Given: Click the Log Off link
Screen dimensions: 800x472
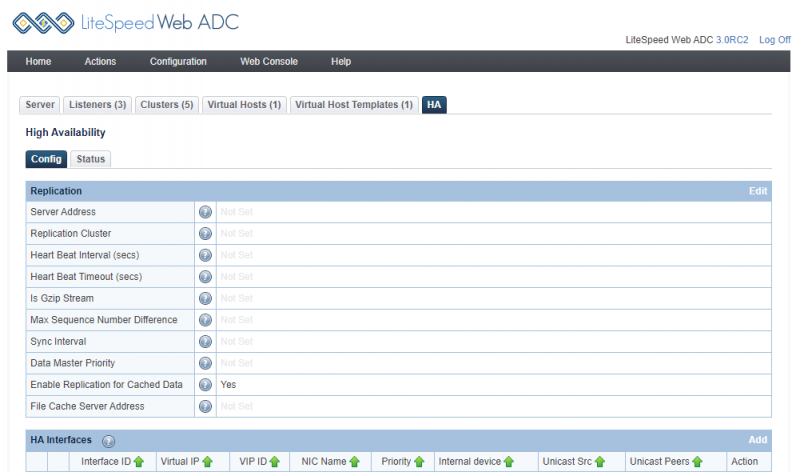Looking at the screenshot, I should pos(774,40).
